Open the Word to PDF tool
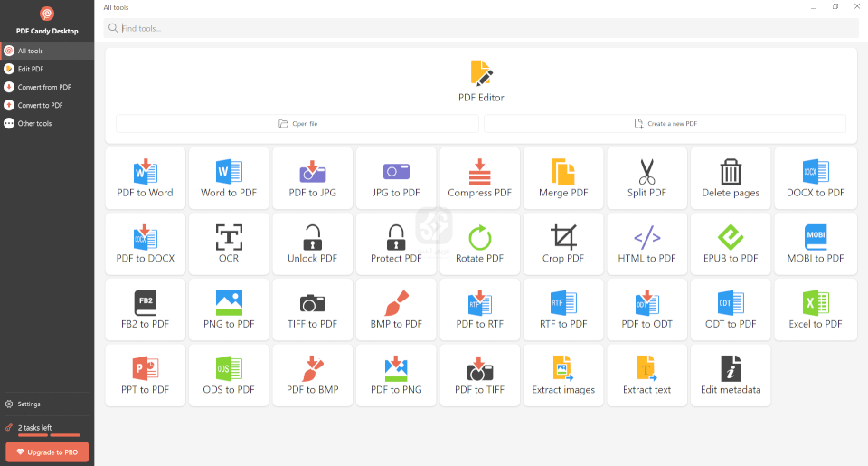Viewport: 868px width, 466px height. coord(229,178)
